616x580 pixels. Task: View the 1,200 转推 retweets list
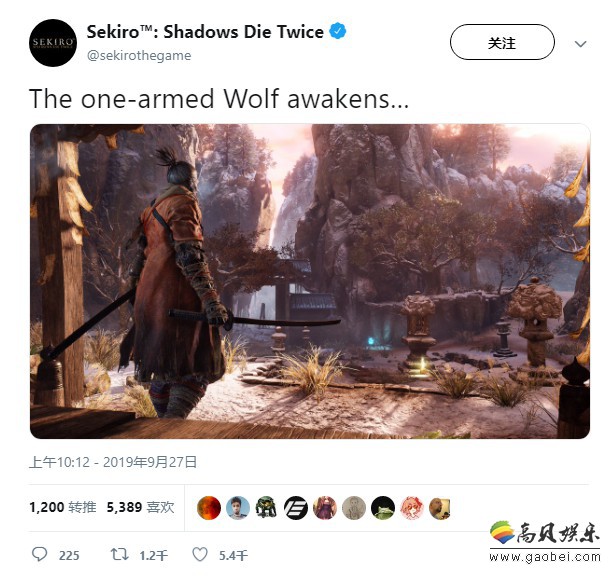(x=63, y=507)
